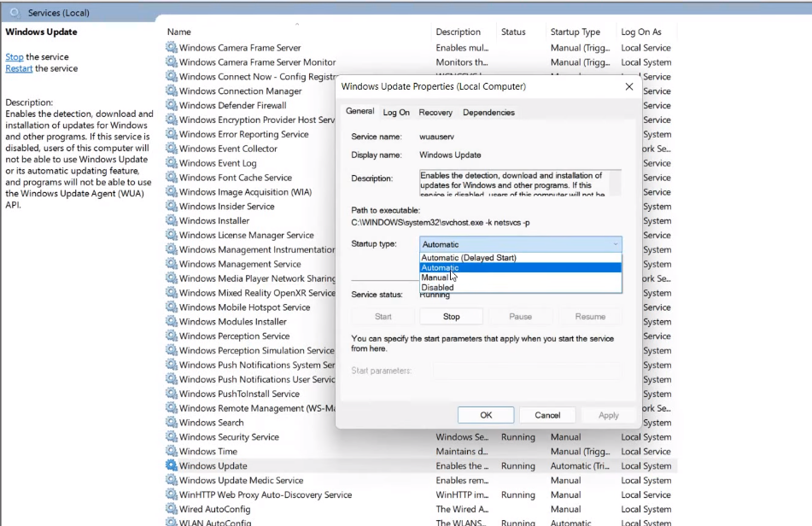Click the WinHTTP Web Proxy Auto-Discovery icon

(171, 494)
